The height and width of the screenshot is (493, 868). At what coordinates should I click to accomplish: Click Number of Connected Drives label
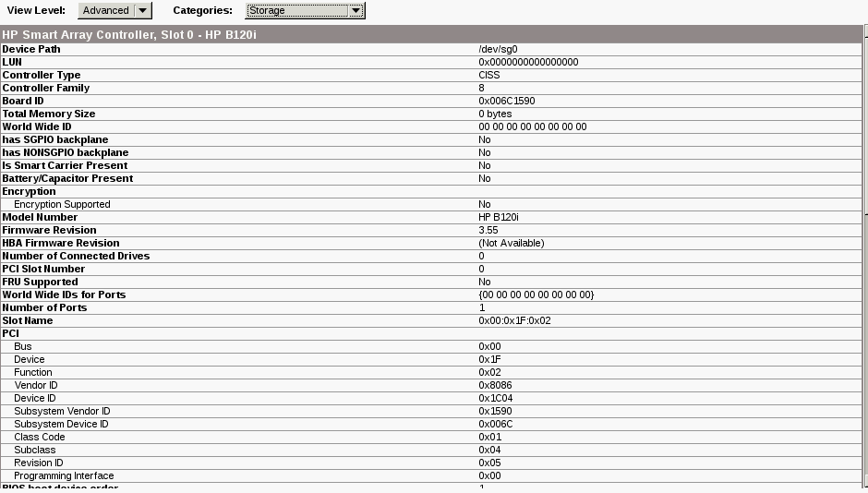click(76, 256)
